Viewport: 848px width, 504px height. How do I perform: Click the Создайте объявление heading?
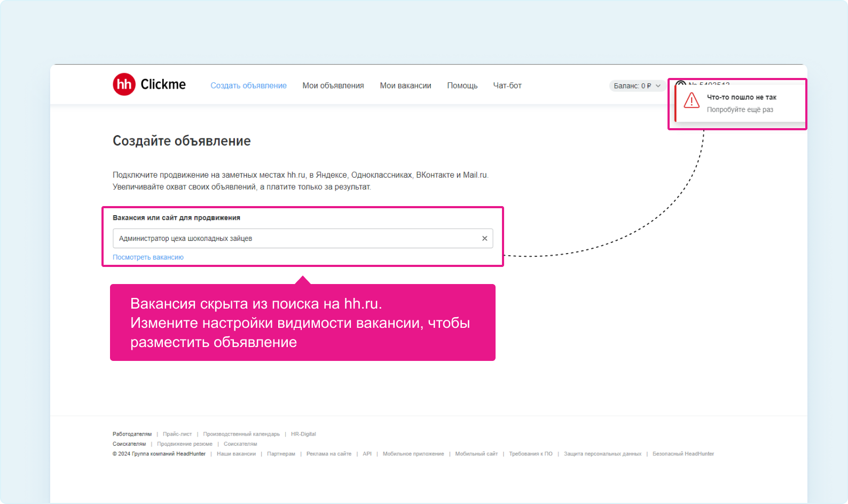tap(182, 141)
